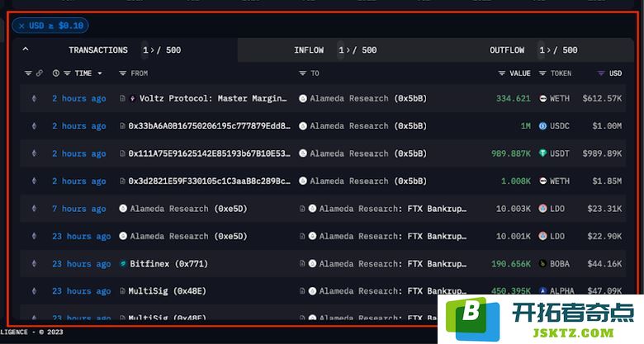644x344 pixels.
Task: Open the TIME sort dropdown arrow
Action: pyautogui.click(x=100, y=73)
